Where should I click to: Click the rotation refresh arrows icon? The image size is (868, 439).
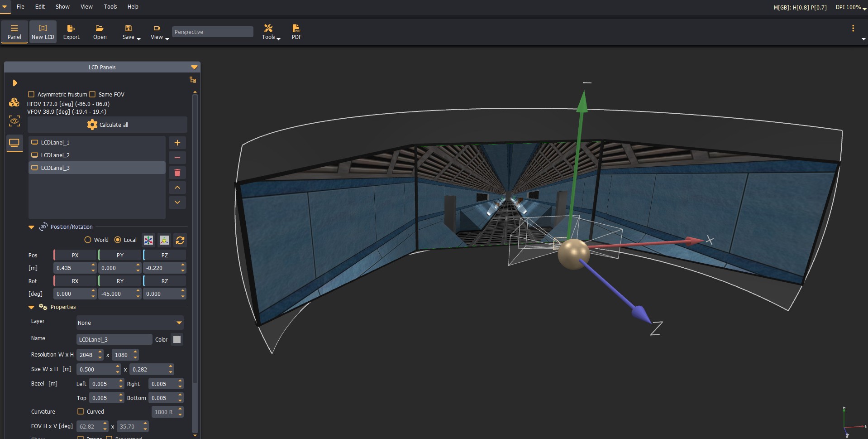click(180, 240)
